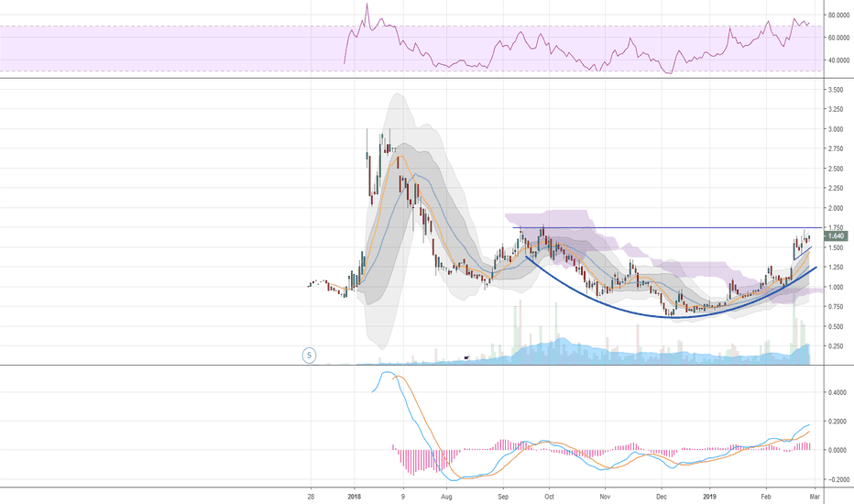Click the Oct label on time axis

point(549,497)
